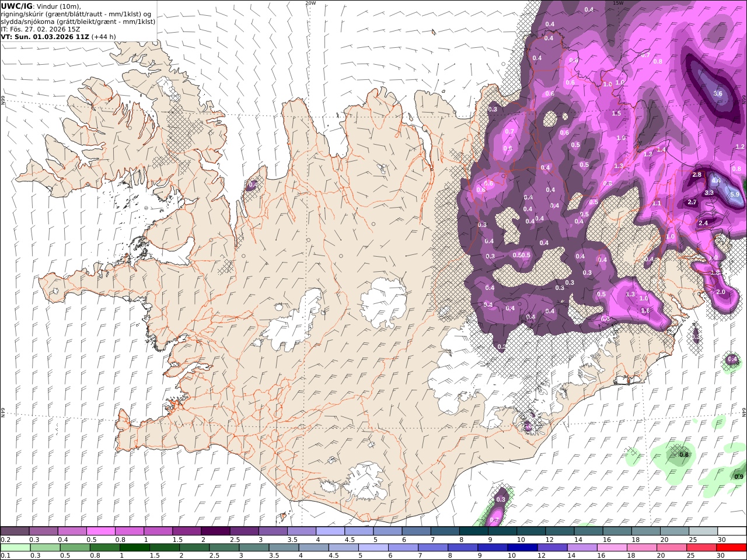The width and height of the screenshot is (747, 560).
Task: Select the 7 label in the upper legend row
Action: tap(433, 540)
